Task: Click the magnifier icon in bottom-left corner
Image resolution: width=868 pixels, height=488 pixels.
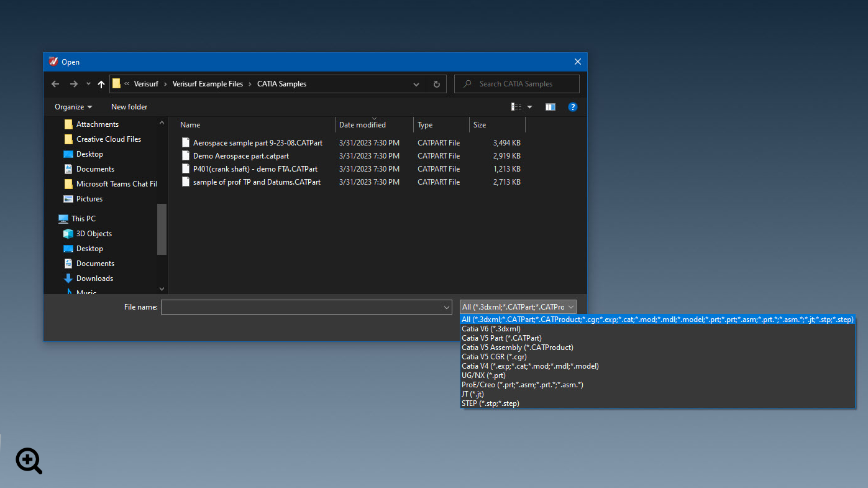Action: click(29, 461)
